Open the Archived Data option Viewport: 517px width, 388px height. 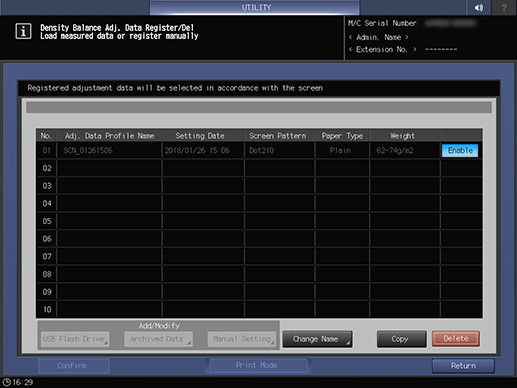click(x=158, y=339)
